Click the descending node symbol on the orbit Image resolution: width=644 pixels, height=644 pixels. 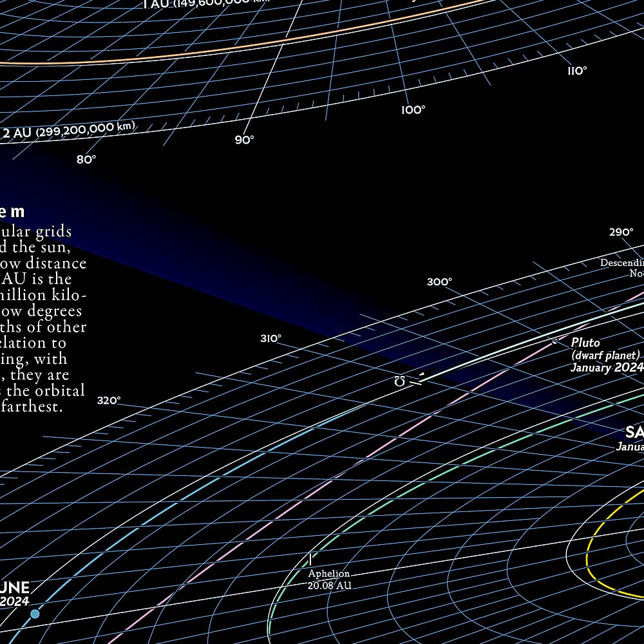[x=399, y=381]
